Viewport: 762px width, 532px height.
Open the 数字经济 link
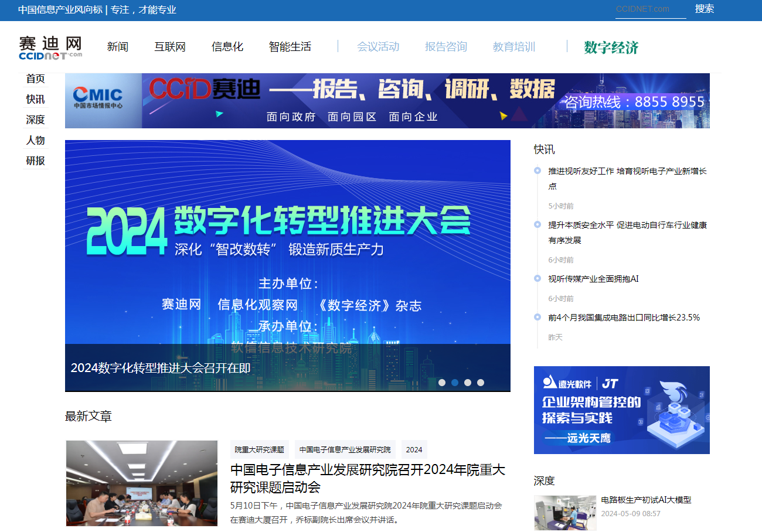point(611,47)
